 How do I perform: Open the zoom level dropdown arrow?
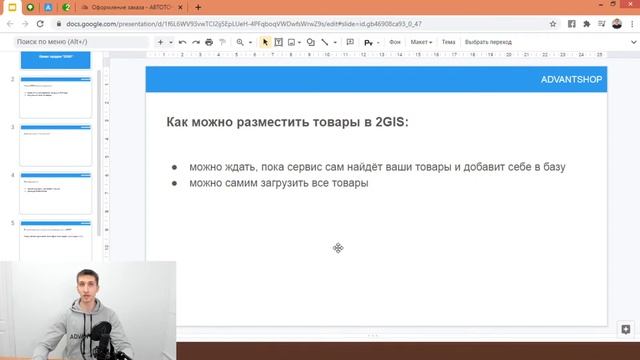(x=250, y=42)
